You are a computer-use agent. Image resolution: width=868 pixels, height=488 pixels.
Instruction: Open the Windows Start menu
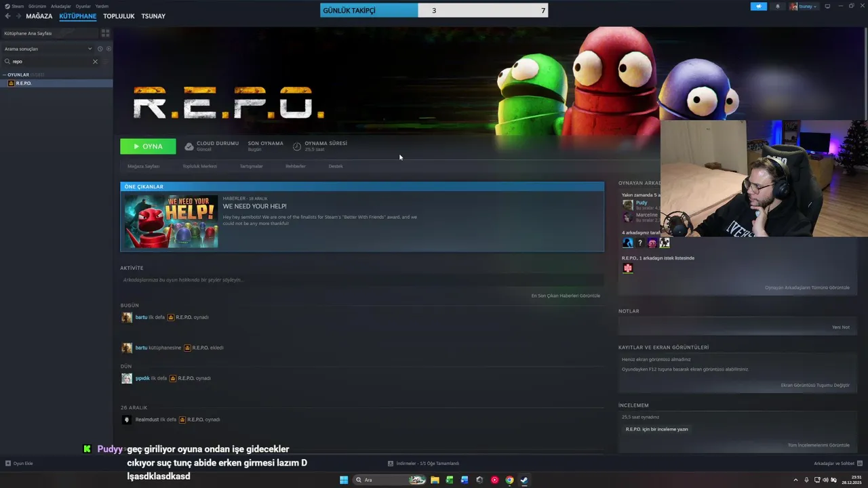(344, 480)
